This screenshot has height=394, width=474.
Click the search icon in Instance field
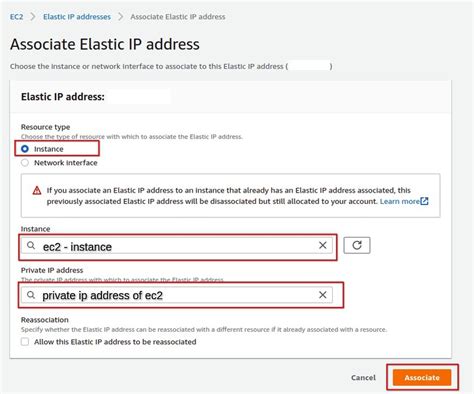tap(31, 246)
